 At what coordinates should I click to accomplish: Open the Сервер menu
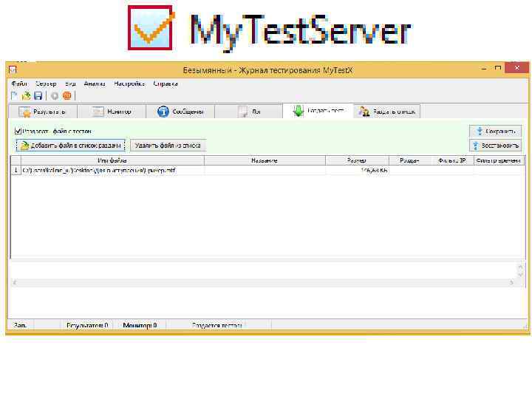coord(46,83)
